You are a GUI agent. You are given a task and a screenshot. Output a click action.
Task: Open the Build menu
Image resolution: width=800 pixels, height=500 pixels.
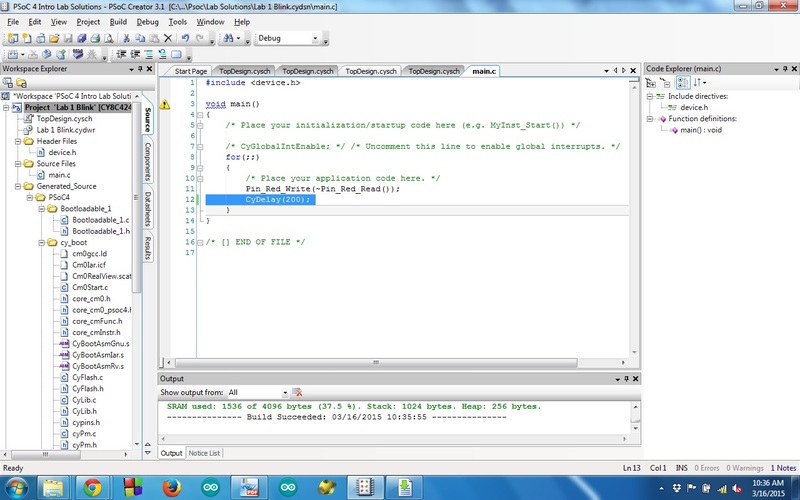pos(118,22)
